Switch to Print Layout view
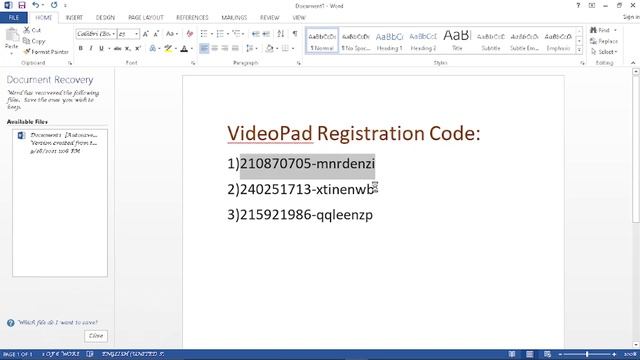The height and width of the screenshot is (360, 640). coord(529,354)
